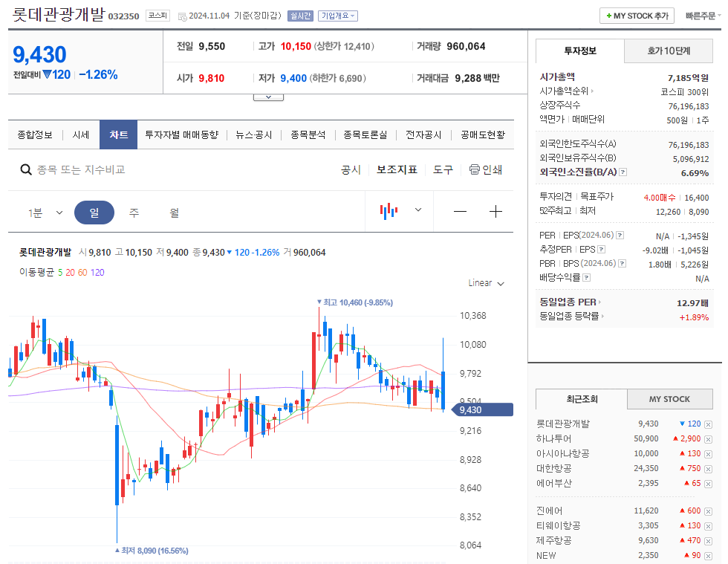Click the 최저 8,090 chart marker
The height and width of the screenshot is (564, 728).
152,551
